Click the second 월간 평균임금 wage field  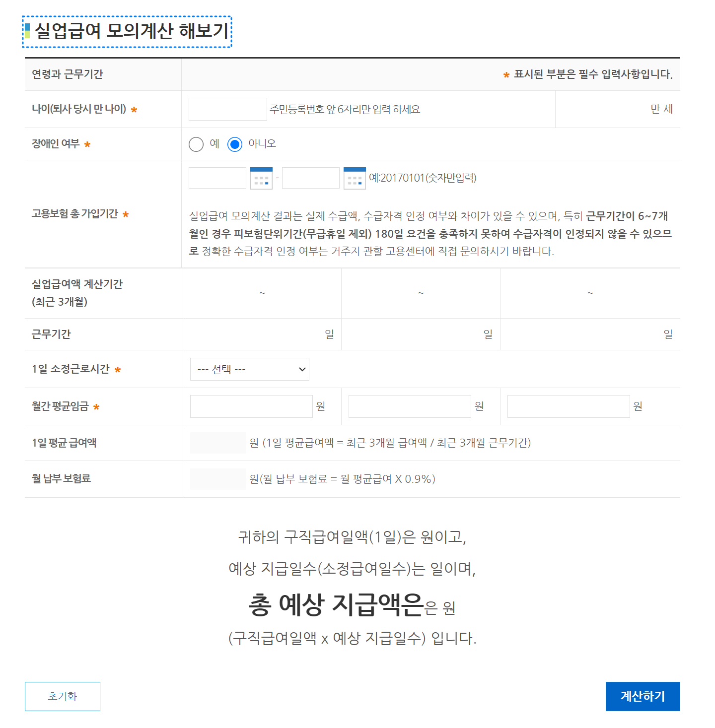click(x=409, y=406)
